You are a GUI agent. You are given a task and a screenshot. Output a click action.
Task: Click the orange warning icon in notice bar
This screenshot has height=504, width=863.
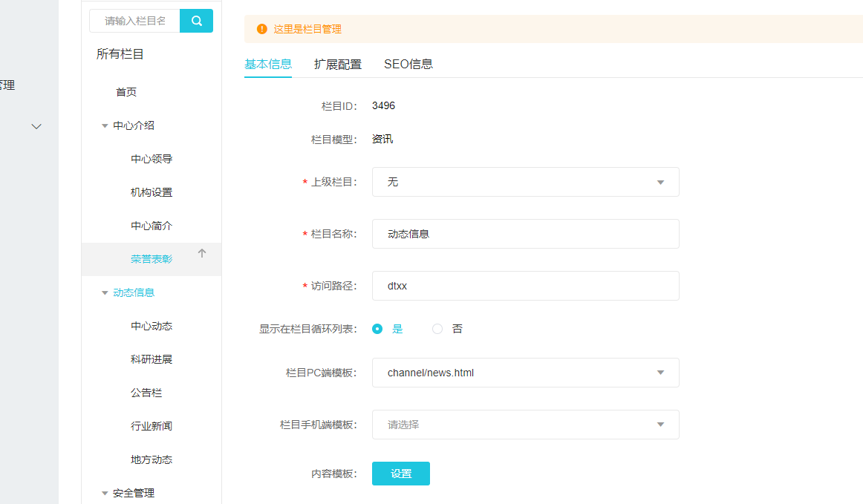click(261, 29)
